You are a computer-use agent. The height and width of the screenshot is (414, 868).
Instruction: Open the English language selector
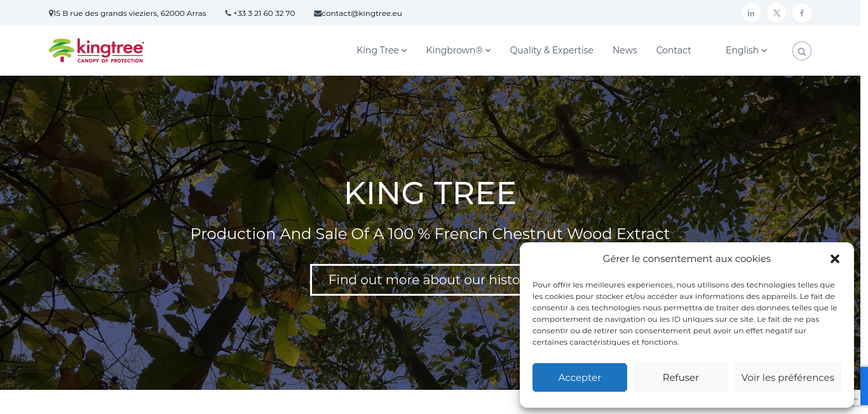pyautogui.click(x=747, y=50)
